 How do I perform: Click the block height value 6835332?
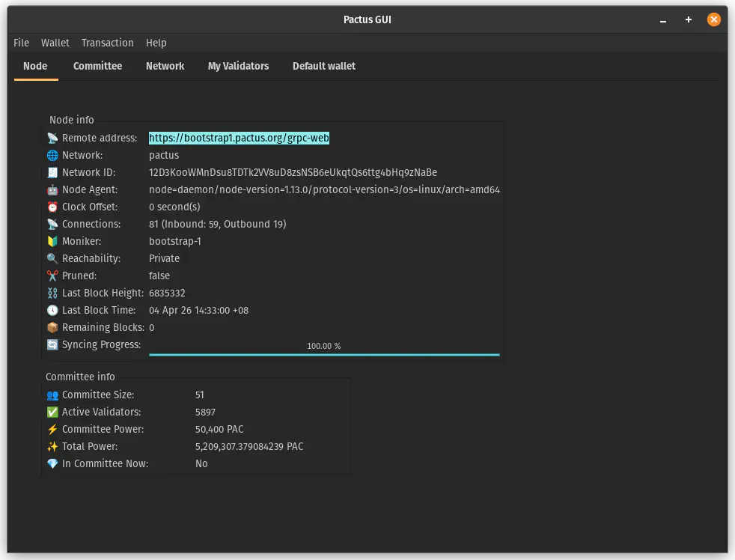click(167, 293)
